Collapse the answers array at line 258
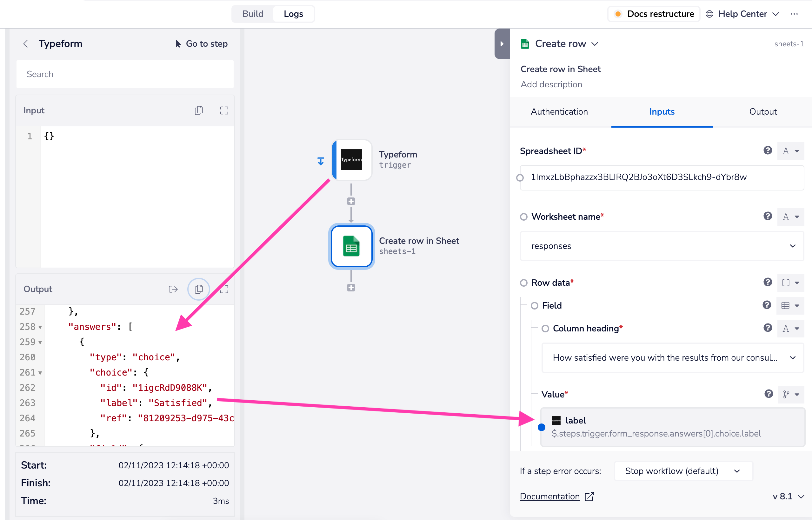812x520 pixels. [40, 327]
